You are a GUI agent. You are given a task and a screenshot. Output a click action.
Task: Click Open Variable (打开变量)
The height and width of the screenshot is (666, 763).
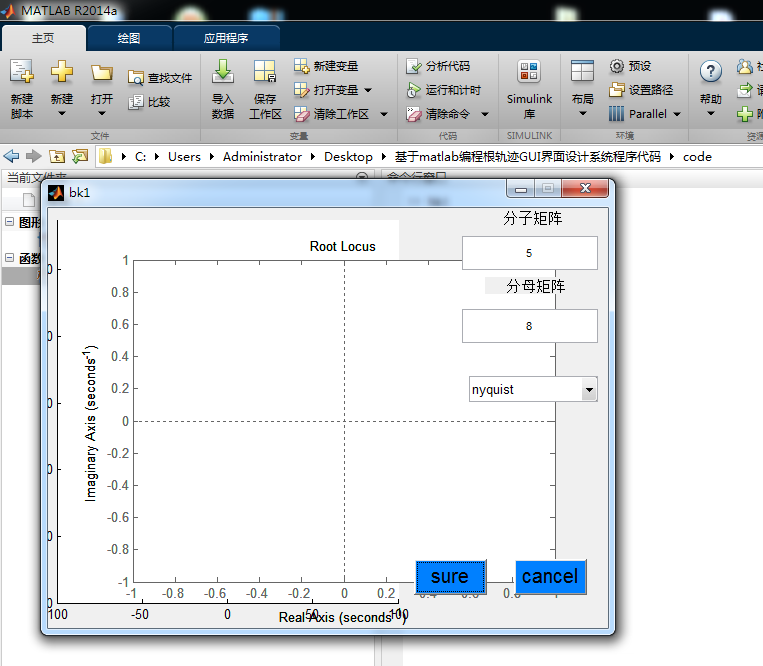[x=327, y=90]
